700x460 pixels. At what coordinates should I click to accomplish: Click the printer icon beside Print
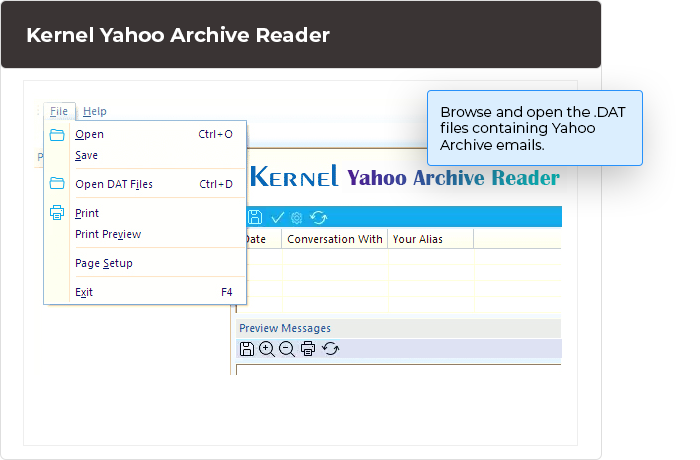(x=57, y=213)
